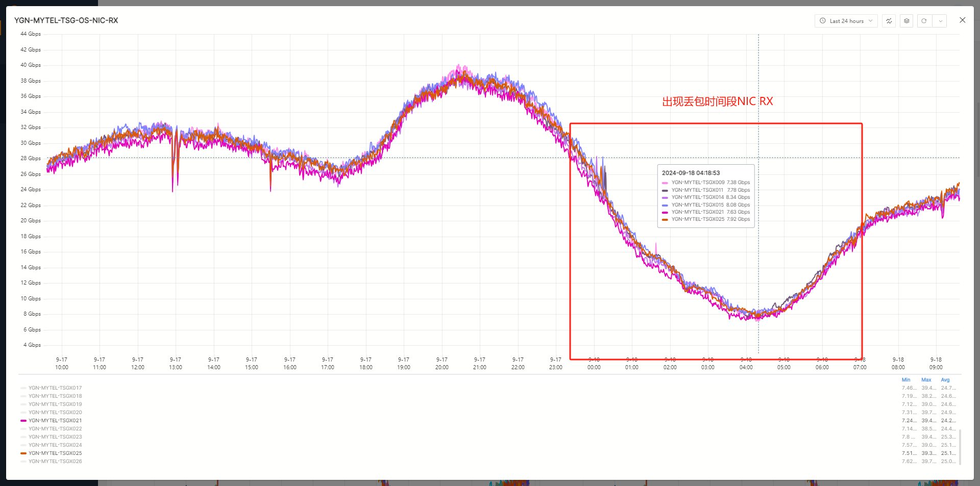
Task: Close the YGN-MYTEL-TSG-OS-NIC-RX panel
Action: (962, 20)
